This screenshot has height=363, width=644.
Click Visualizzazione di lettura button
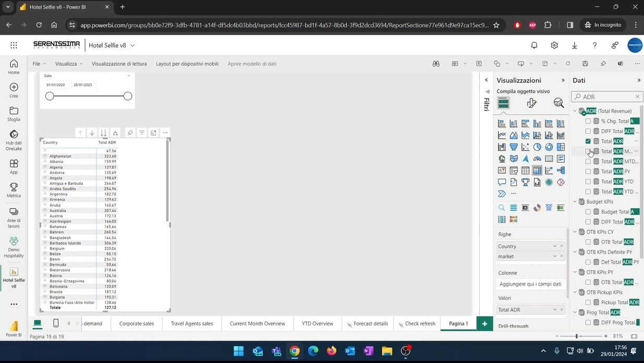119,64
